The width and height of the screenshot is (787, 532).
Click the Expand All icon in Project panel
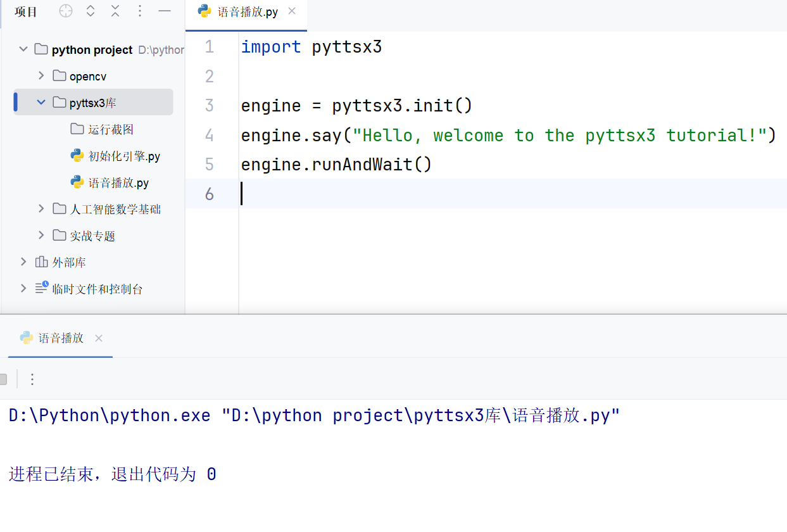tap(91, 11)
